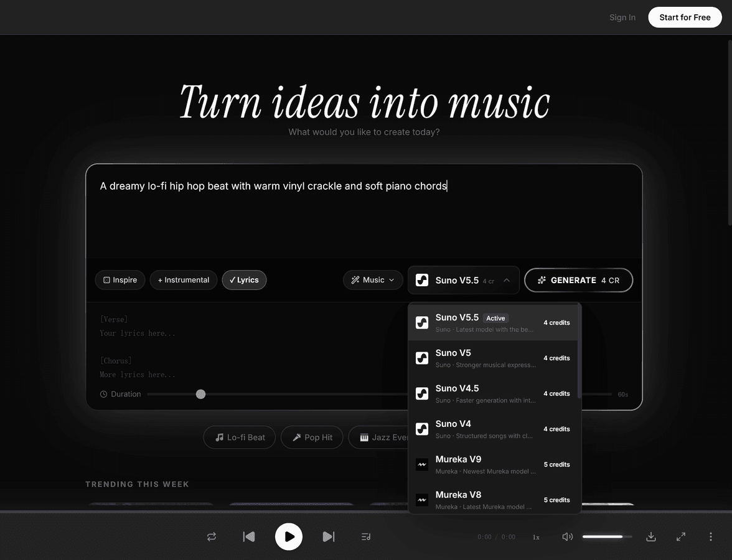Click the '60s' duration value label

coord(622,394)
